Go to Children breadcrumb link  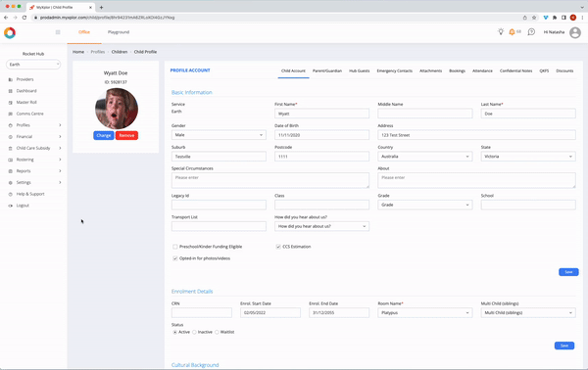click(x=120, y=52)
